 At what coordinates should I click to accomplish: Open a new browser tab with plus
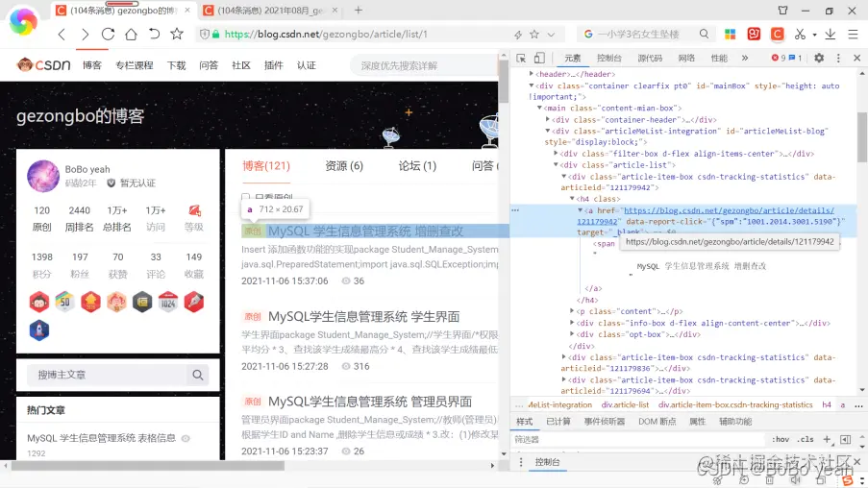click(x=359, y=10)
